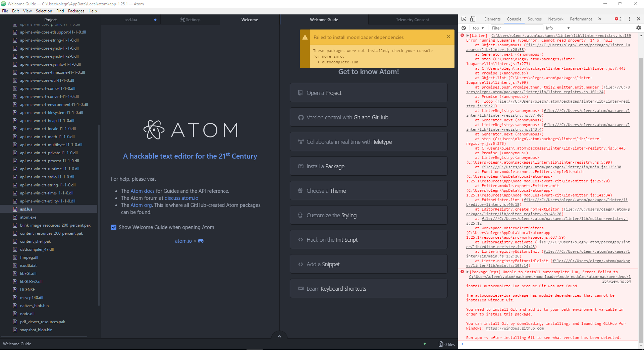Click the warning icon on the notification
This screenshot has height=350, width=644.
coord(305,37)
